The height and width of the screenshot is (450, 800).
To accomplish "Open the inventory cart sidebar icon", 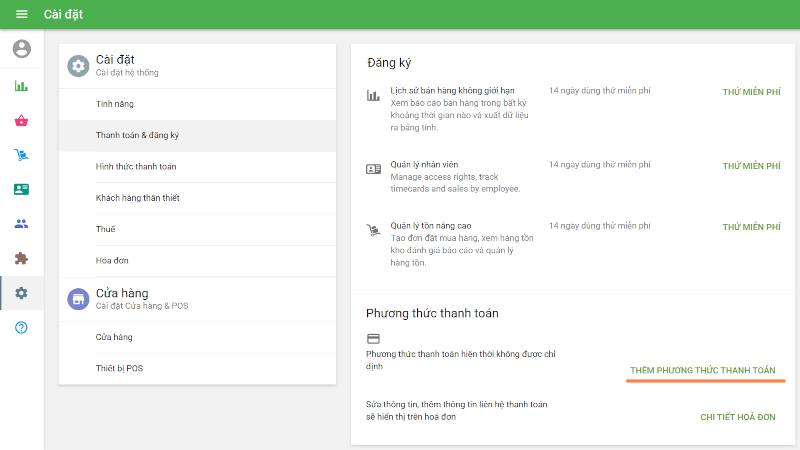I will 21,155.
